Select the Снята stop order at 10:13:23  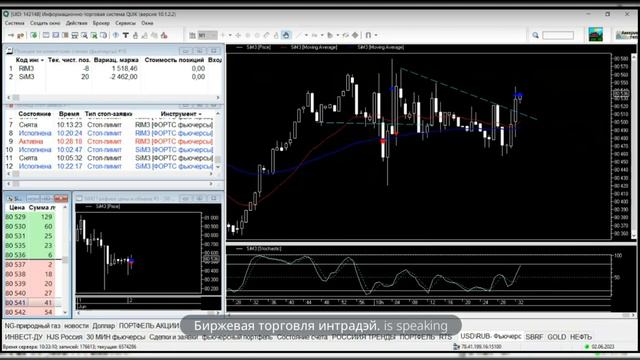click(x=109, y=125)
